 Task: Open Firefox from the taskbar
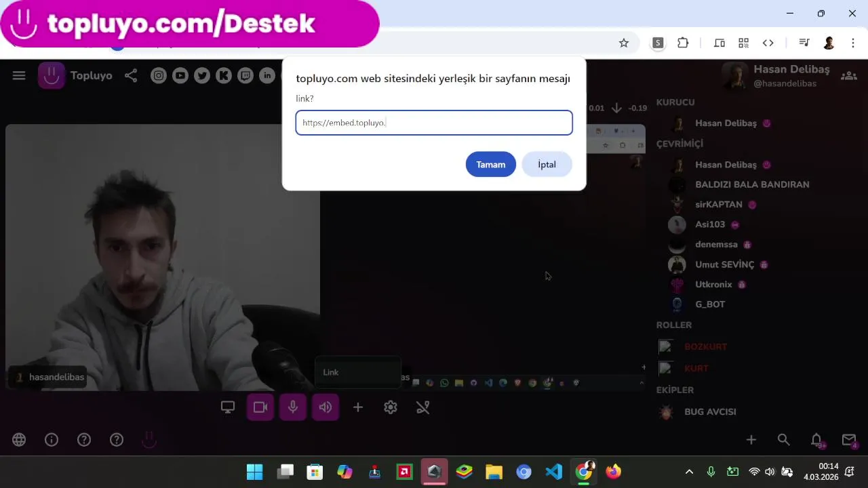[x=613, y=472]
